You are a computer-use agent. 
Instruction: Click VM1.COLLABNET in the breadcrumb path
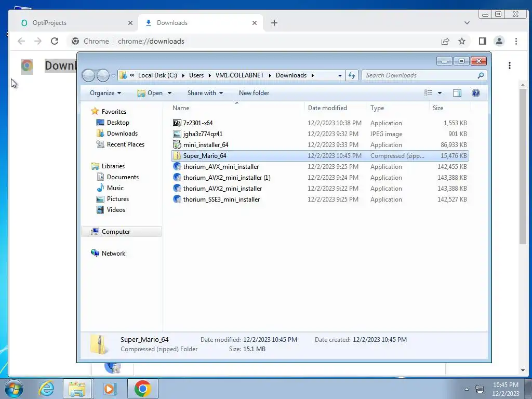240,75
